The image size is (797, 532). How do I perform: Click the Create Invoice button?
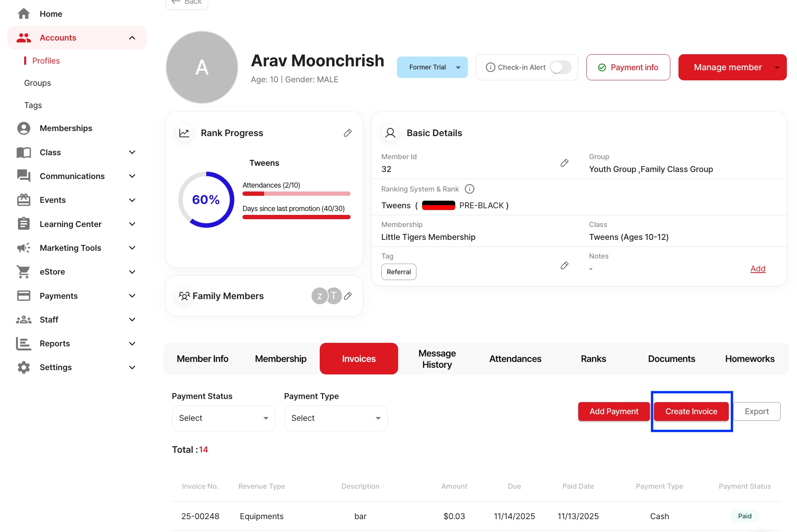[691, 411]
